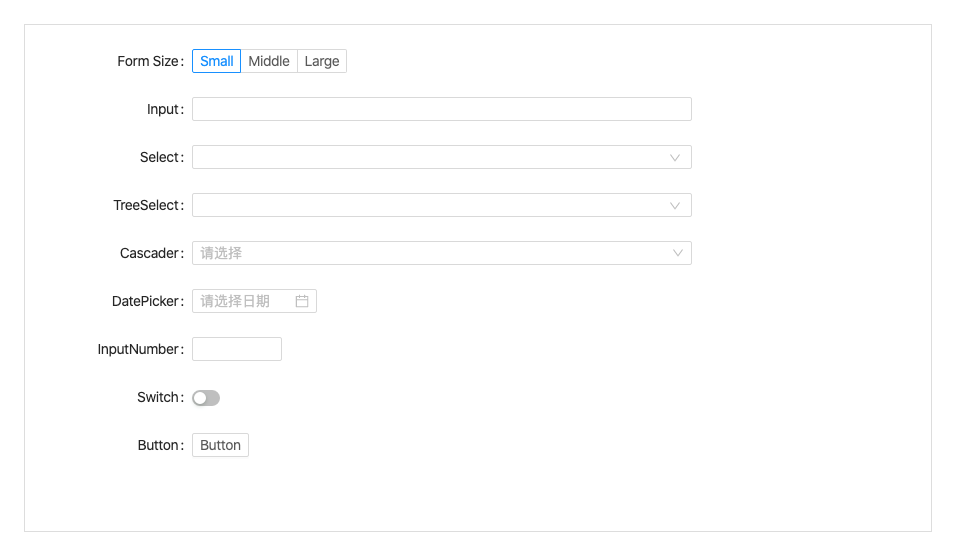The width and height of the screenshot is (956, 556).
Task: Click the "Form Size" label
Action: (x=147, y=61)
